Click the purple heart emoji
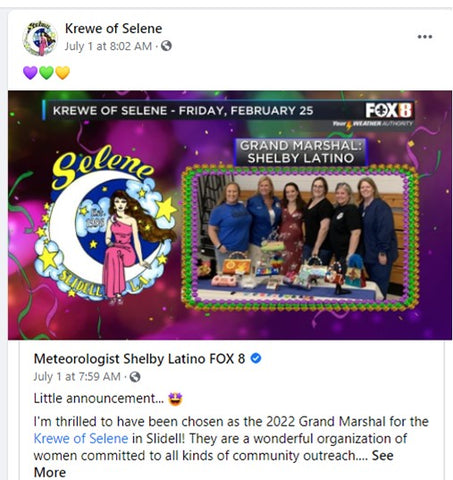The height and width of the screenshot is (480, 453). pos(30,72)
